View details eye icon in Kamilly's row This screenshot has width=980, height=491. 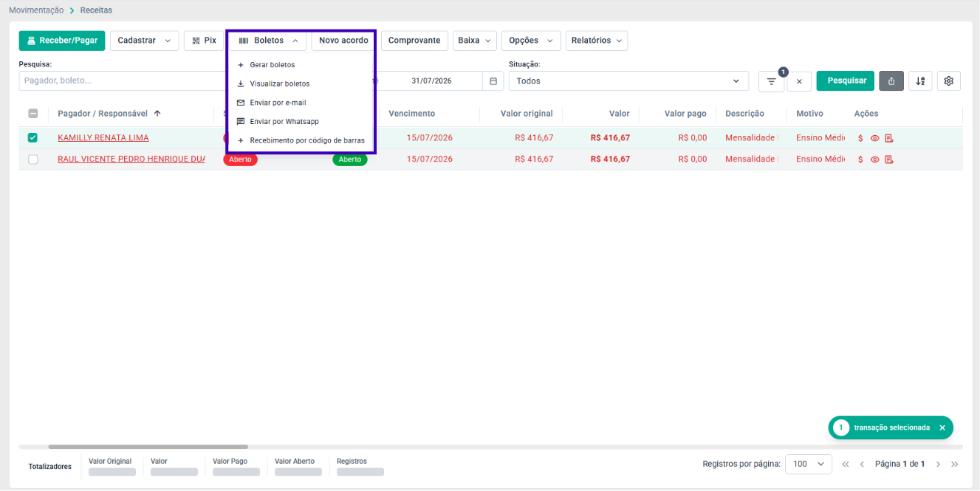874,138
